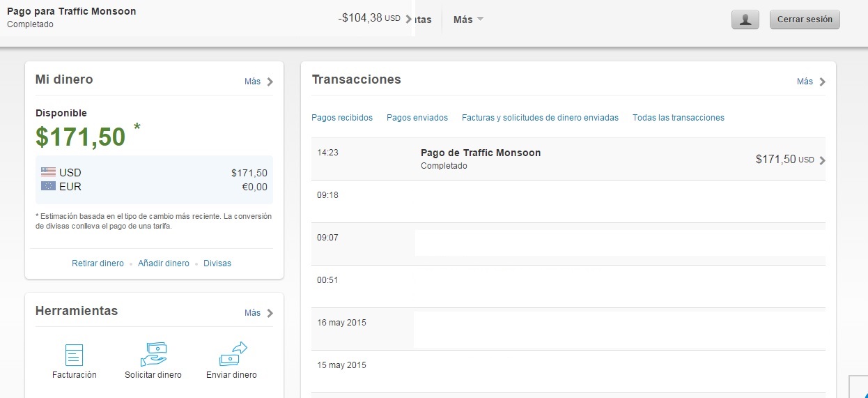Open the Enviar dinero tool icon
This screenshot has width=868, height=398.
coord(233,354)
